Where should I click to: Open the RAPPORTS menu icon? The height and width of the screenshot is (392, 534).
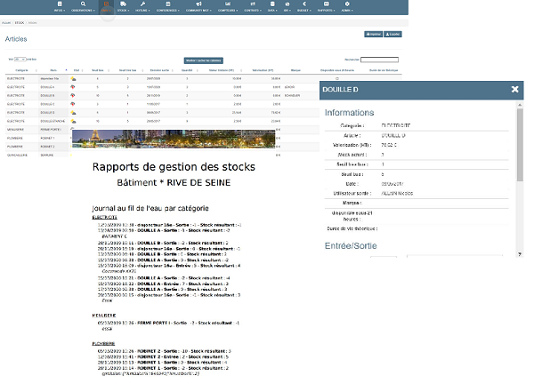tap(327, 4)
